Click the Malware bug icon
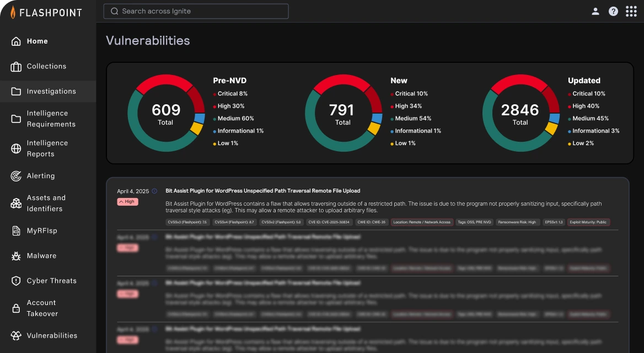Image resolution: width=644 pixels, height=353 pixels. 16,256
